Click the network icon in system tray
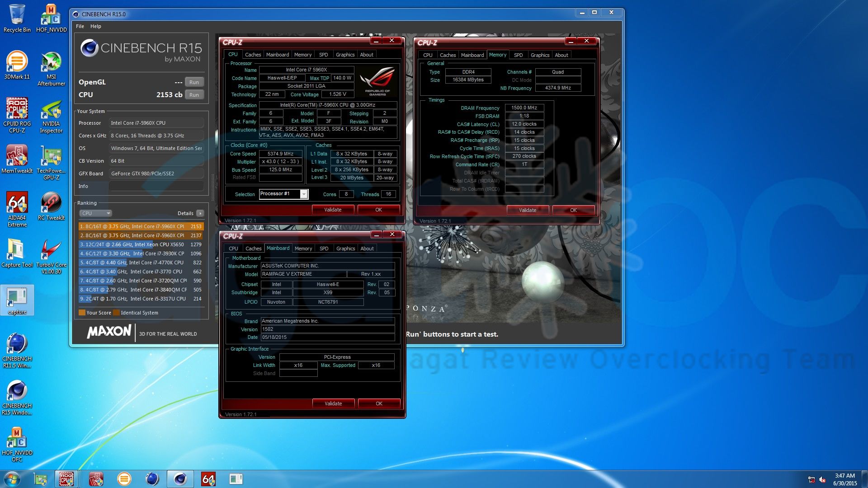Viewport: 868px width, 488px height. [811, 479]
